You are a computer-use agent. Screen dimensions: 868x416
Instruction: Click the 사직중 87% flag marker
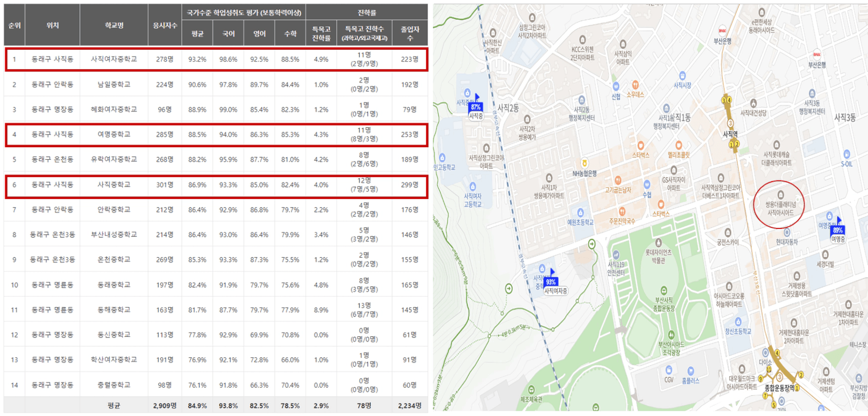click(x=476, y=107)
